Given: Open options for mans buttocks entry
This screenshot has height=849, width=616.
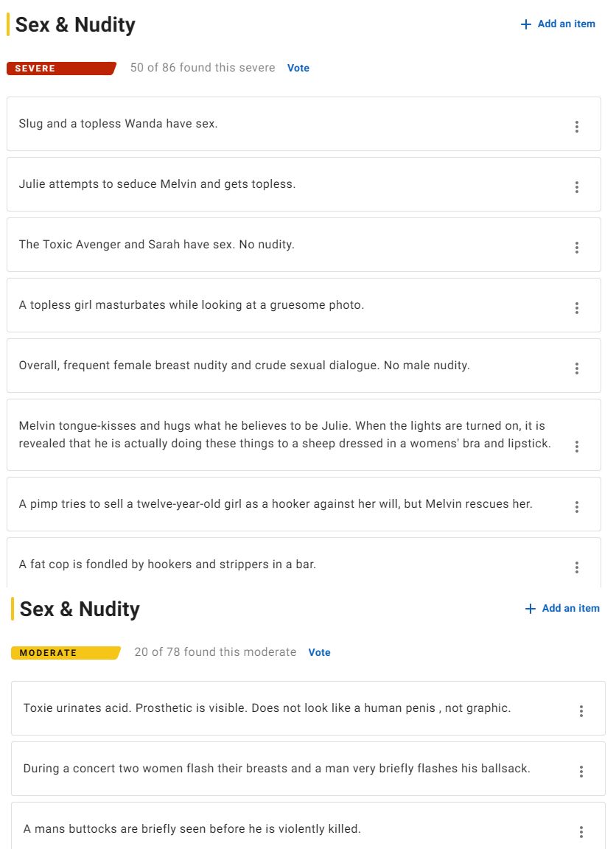Looking at the screenshot, I should point(581,831).
